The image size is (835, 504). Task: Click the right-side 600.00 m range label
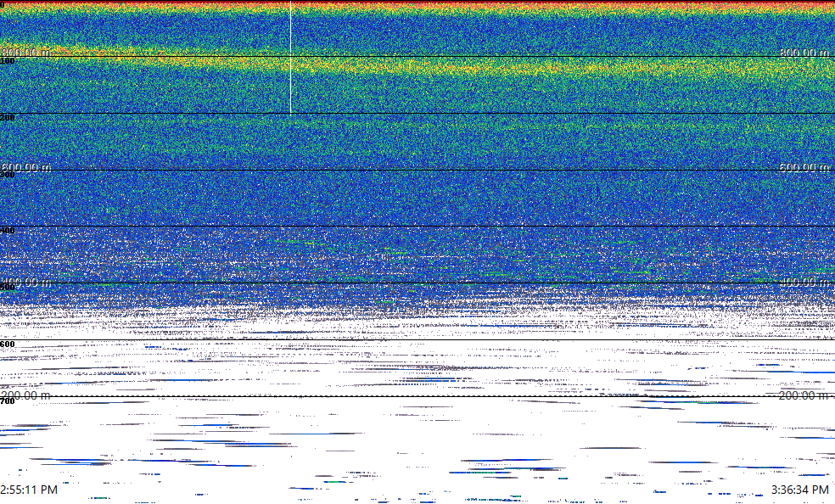[x=804, y=167]
